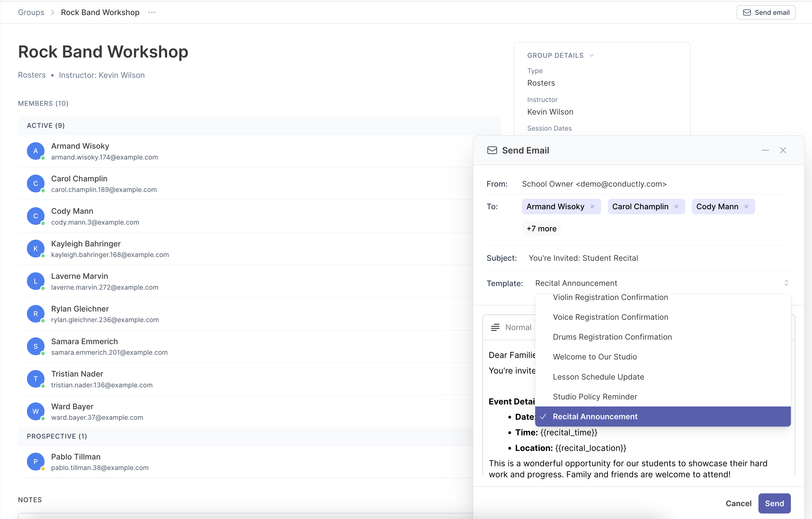Expand the +7 more recipients chip
812x519 pixels.
[x=541, y=229]
